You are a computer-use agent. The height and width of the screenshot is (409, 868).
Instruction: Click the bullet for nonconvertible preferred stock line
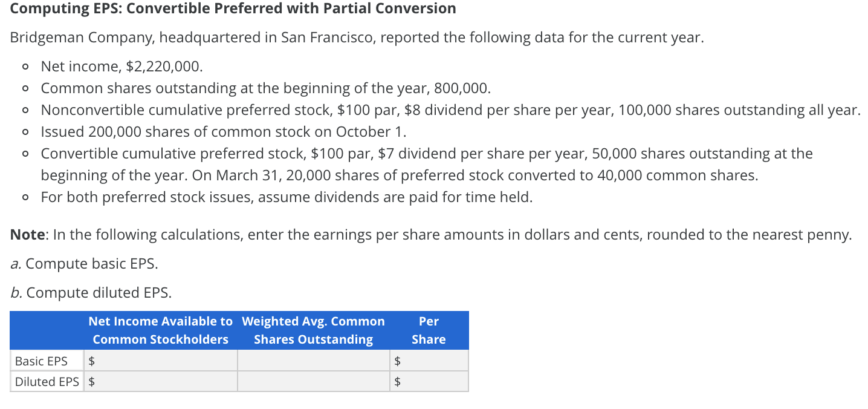pyautogui.click(x=25, y=110)
